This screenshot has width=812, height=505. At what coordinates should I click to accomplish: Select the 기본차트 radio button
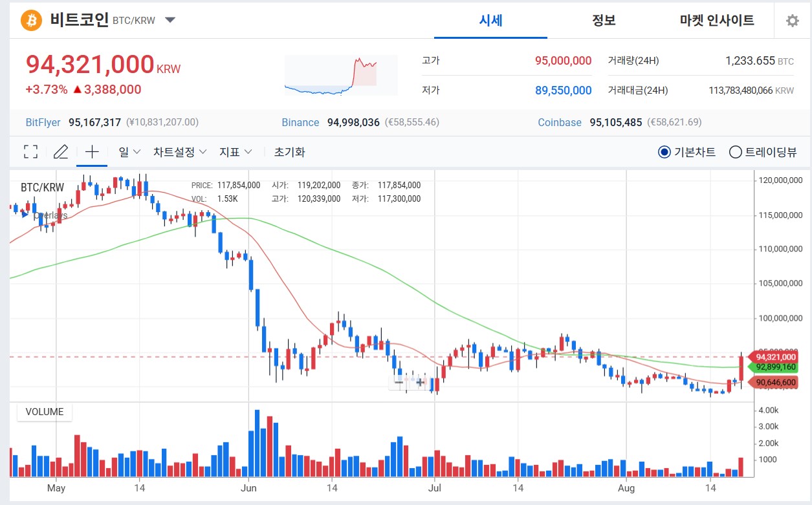point(664,152)
